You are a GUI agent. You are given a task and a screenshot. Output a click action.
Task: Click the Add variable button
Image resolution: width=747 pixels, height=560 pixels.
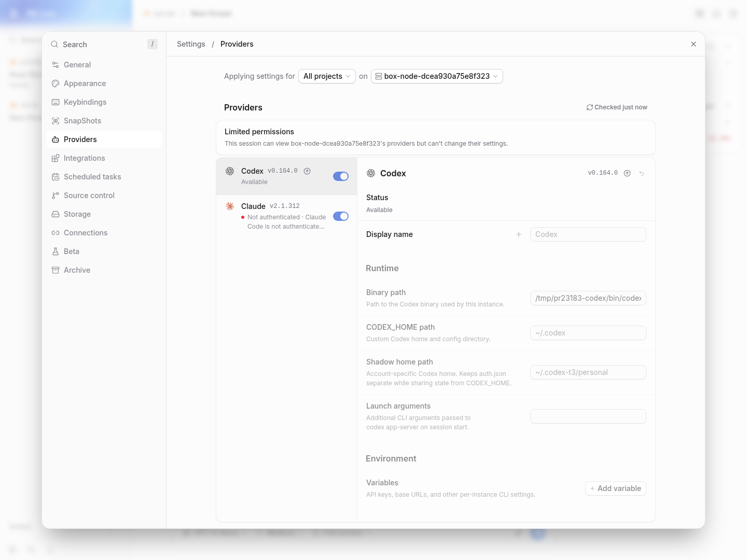pyautogui.click(x=616, y=488)
